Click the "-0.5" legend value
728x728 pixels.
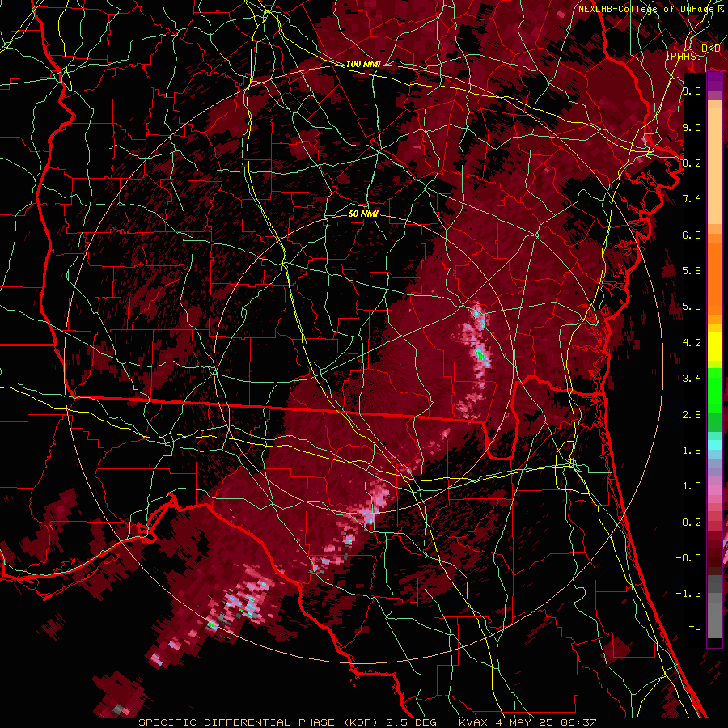[688, 558]
